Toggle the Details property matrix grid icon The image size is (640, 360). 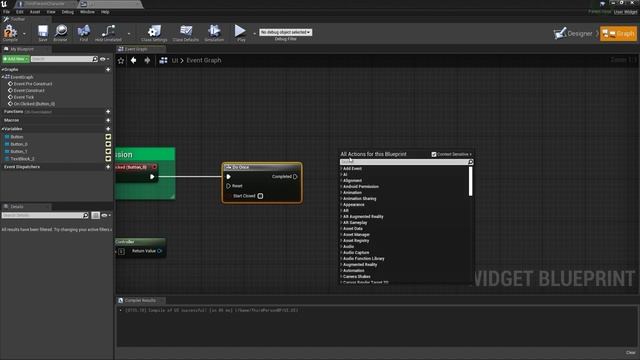click(x=95, y=215)
